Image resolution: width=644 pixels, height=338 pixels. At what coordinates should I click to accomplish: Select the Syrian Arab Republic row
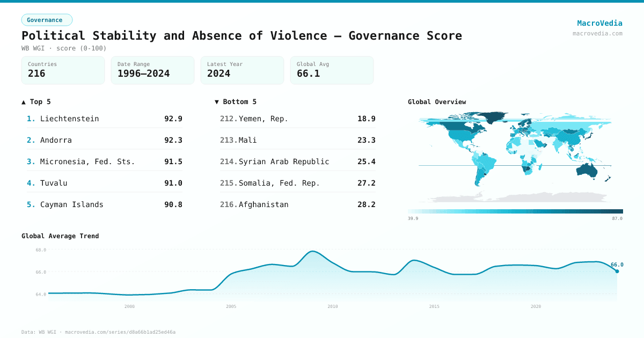coord(298,161)
